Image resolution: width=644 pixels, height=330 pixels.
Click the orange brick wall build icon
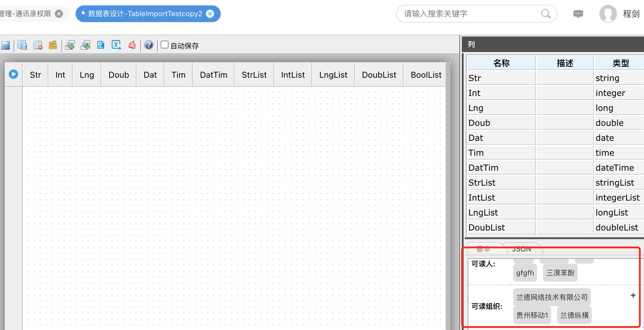tap(53, 45)
